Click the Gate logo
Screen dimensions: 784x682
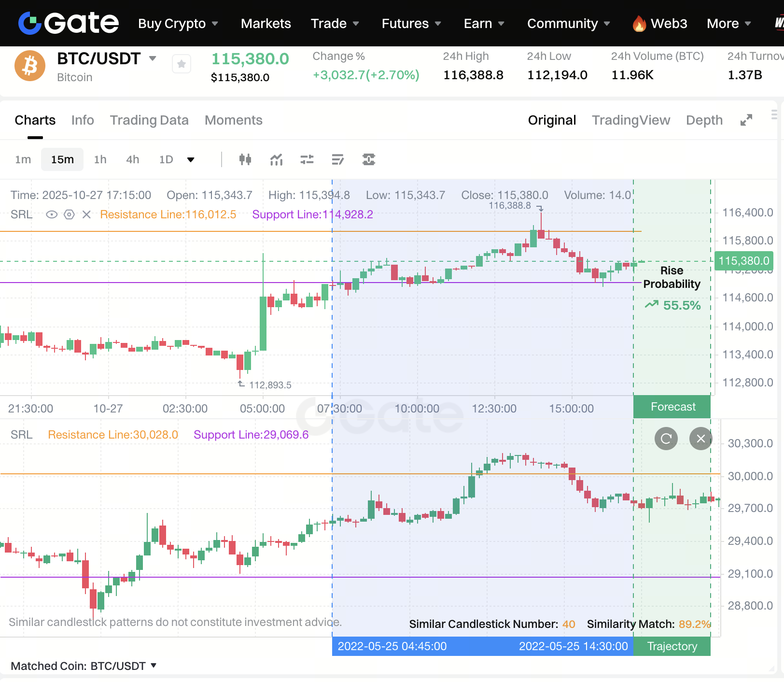(69, 23)
